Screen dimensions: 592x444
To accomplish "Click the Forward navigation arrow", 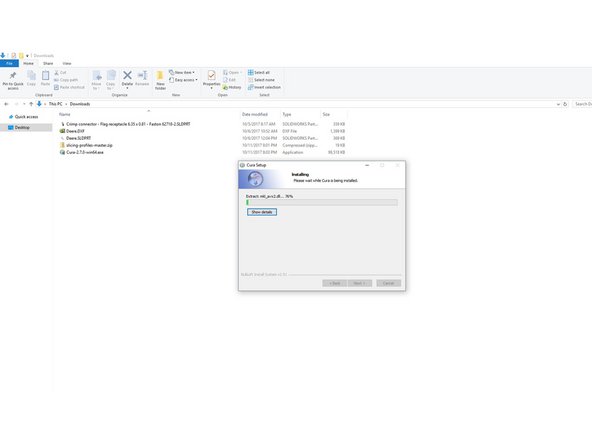I will click(16, 104).
